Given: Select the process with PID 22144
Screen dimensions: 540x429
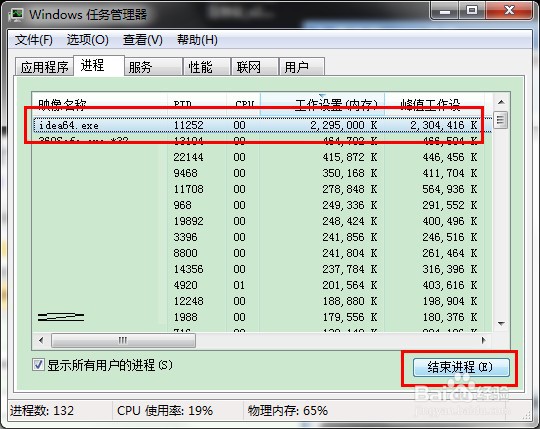Looking at the screenshot, I should [x=262, y=157].
